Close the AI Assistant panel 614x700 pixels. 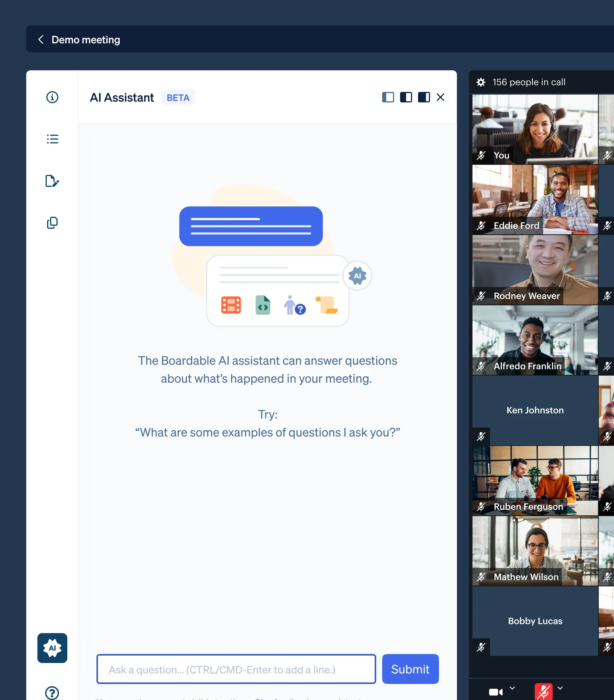(x=440, y=97)
